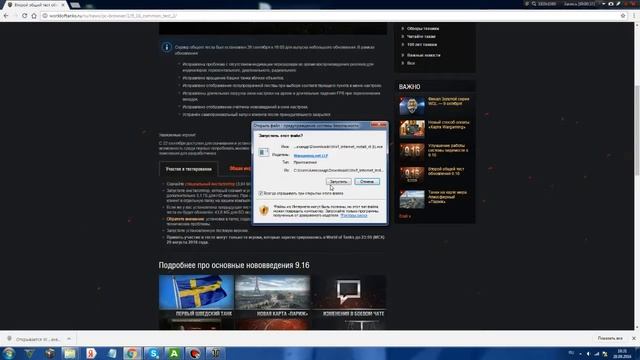The image size is (640, 360).
Task: Open the red recorder taskbar icon
Action: [195, 353]
